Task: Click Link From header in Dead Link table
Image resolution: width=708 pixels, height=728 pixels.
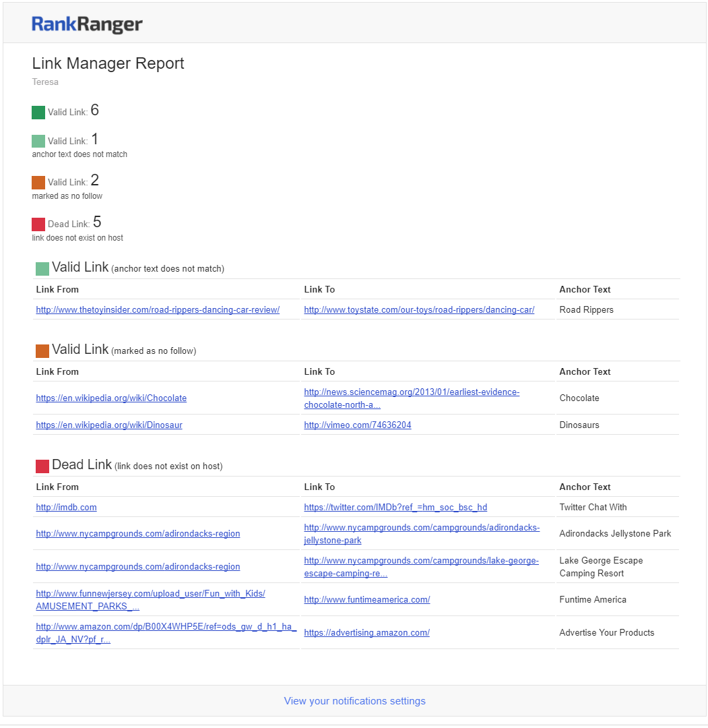Action: coord(57,487)
